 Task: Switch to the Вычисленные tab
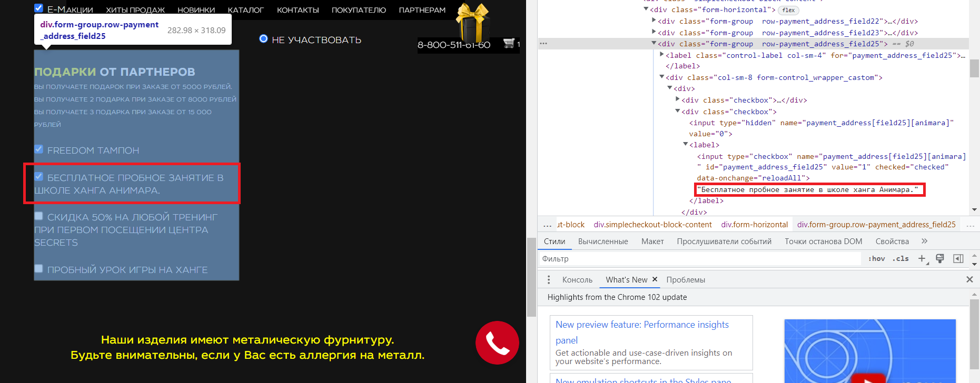coord(603,241)
